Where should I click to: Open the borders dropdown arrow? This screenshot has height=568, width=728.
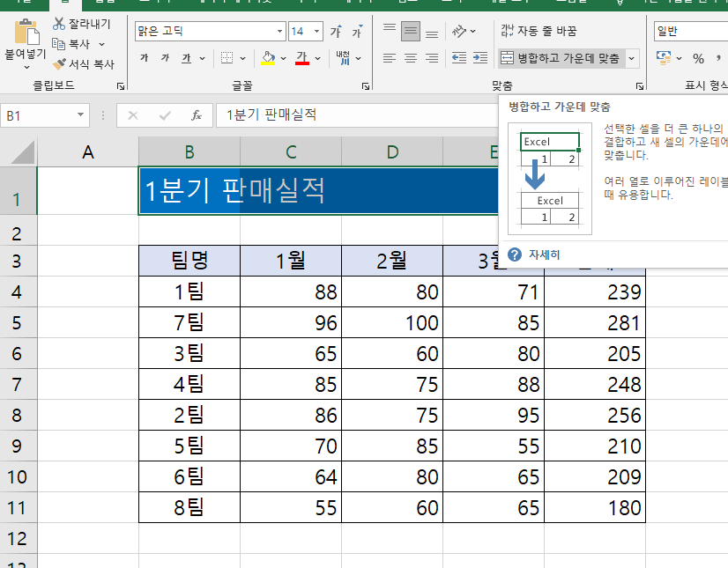(242, 58)
